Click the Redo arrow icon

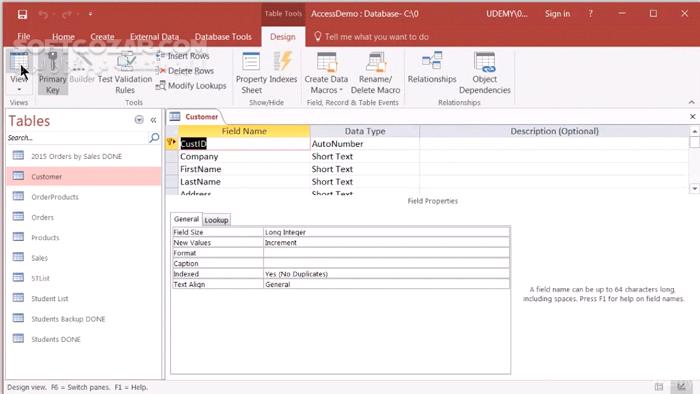(x=67, y=15)
